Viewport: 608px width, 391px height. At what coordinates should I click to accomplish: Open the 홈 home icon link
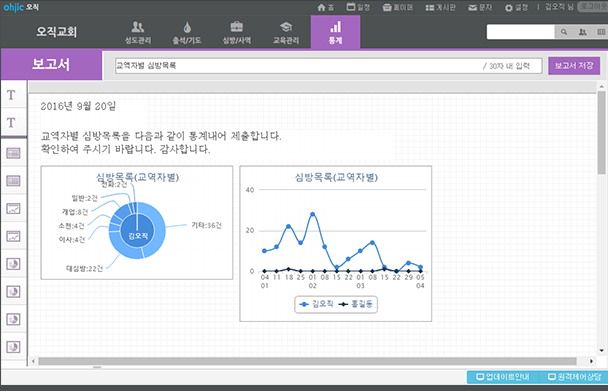325,7
